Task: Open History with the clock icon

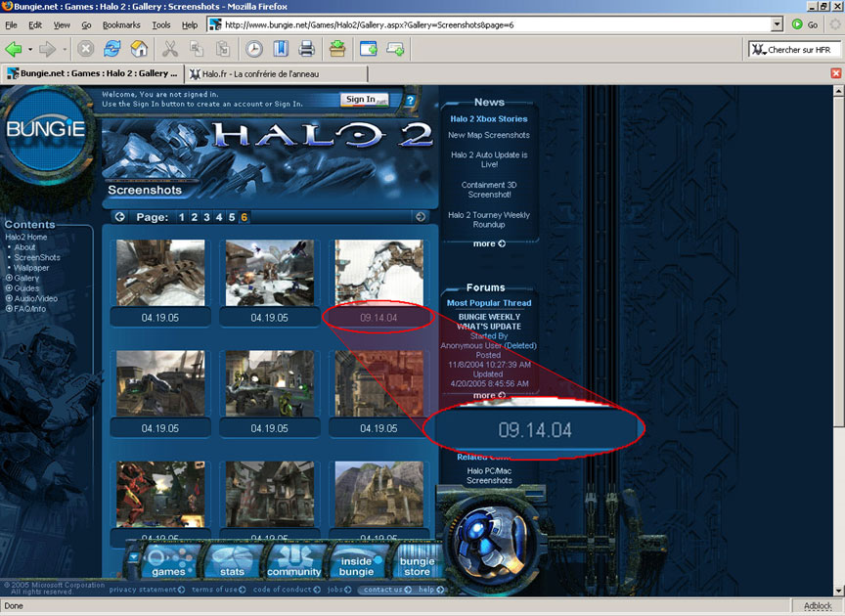Action: 254,49
